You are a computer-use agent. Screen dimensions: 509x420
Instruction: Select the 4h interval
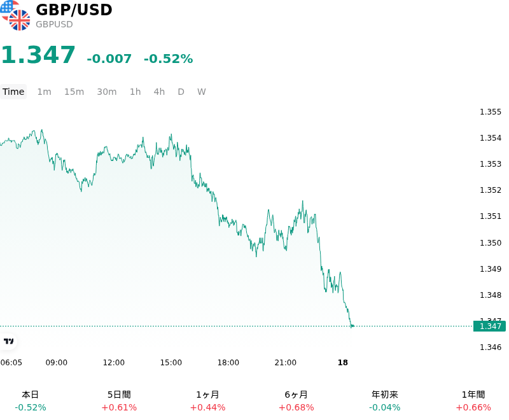click(x=159, y=92)
